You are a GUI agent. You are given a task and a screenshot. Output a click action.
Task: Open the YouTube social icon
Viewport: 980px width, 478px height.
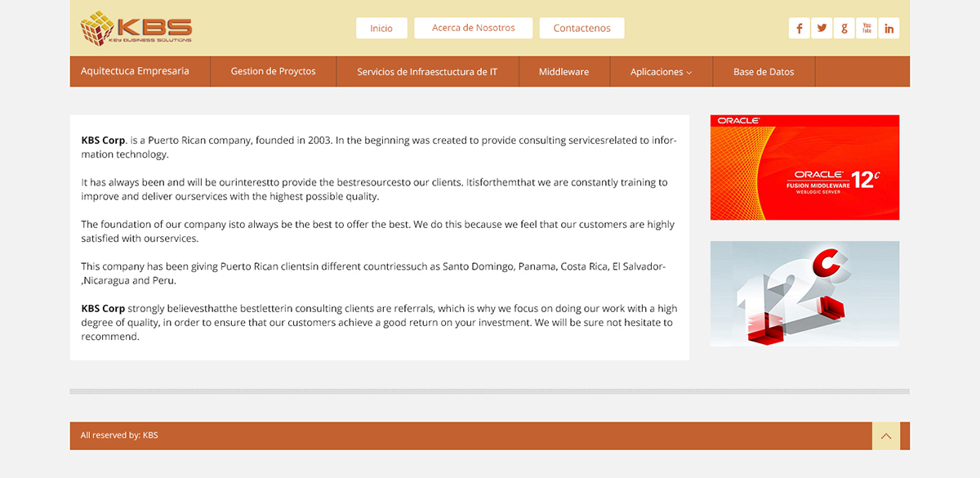click(x=866, y=29)
